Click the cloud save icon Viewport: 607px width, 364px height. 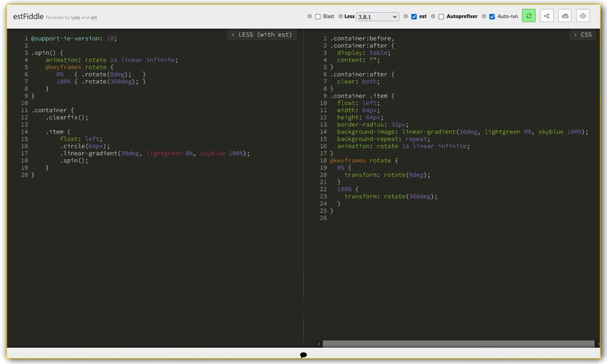click(565, 16)
